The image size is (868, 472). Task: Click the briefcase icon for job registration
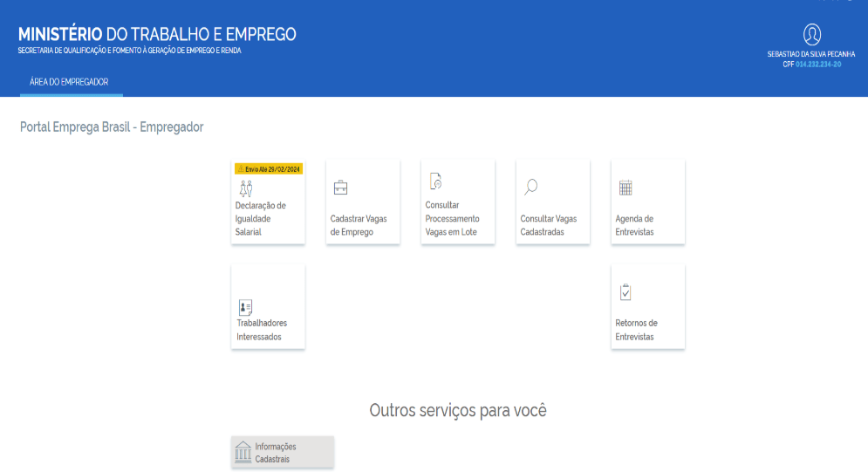pyautogui.click(x=340, y=188)
